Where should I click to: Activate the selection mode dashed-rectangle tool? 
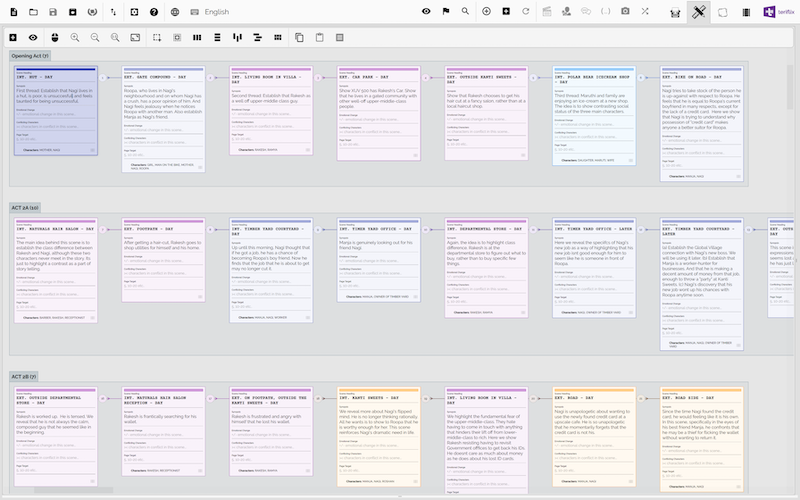157,37
